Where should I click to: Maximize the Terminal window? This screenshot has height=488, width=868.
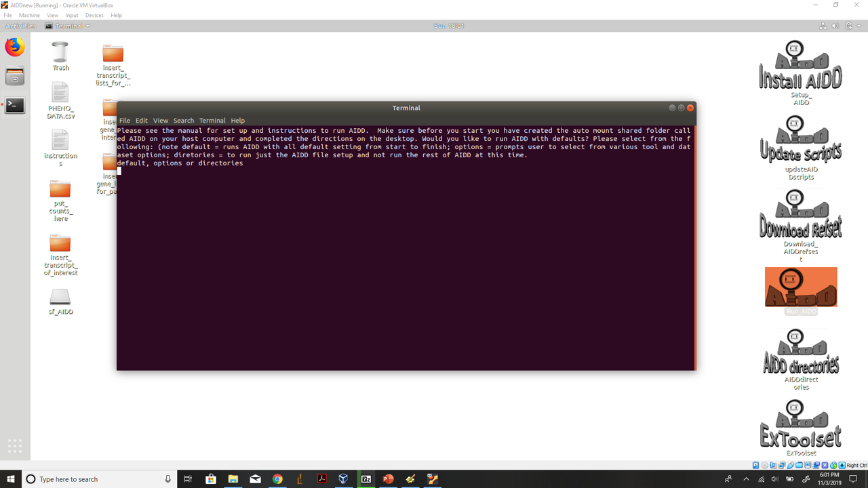coord(682,108)
